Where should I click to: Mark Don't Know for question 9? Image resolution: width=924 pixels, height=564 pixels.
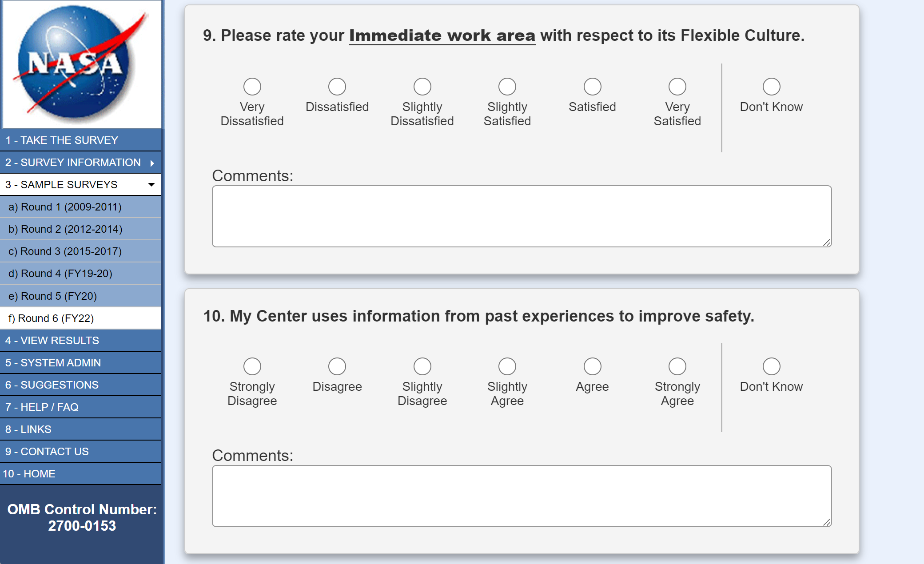coord(771,87)
